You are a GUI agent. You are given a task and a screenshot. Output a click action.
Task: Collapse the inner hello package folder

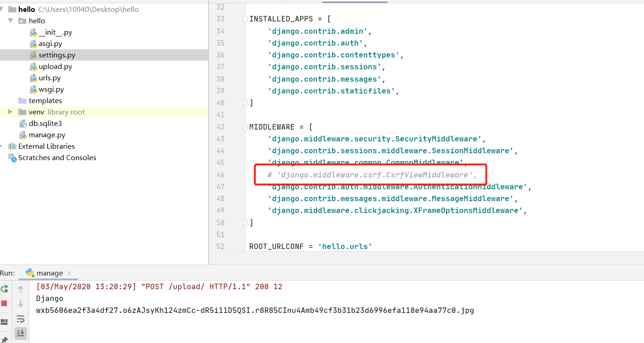point(10,21)
